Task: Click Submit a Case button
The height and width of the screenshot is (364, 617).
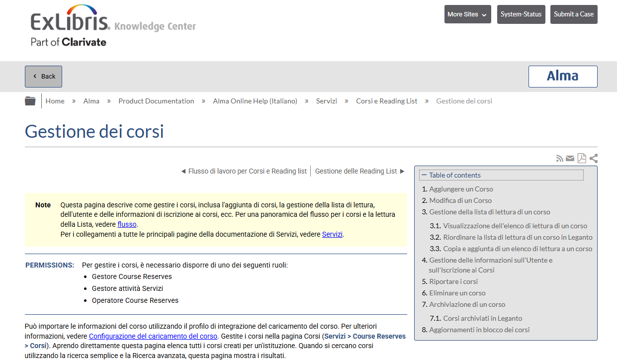Action: click(x=574, y=14)
